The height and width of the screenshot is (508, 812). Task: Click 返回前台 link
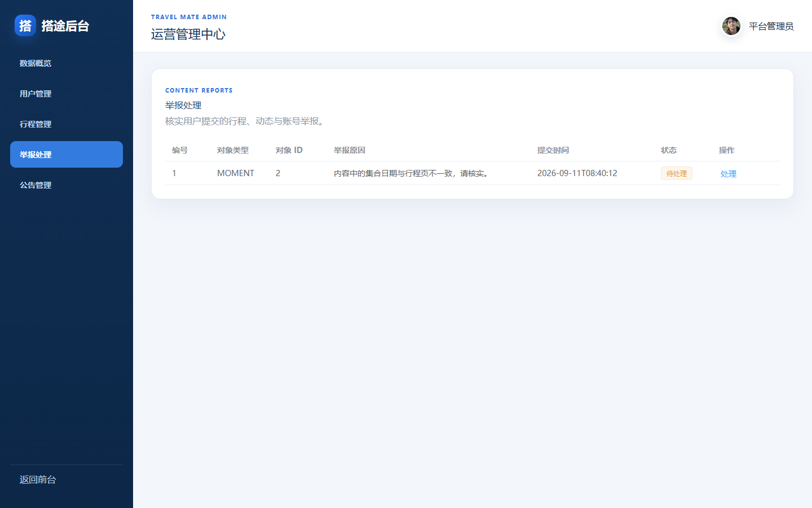click(x=38, y=480)
